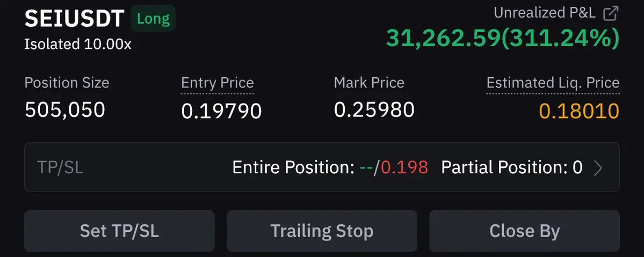This screenshot has width=644, height=257.
Task: Click the 0.25980 mark price value
Action: pos(374,109)
